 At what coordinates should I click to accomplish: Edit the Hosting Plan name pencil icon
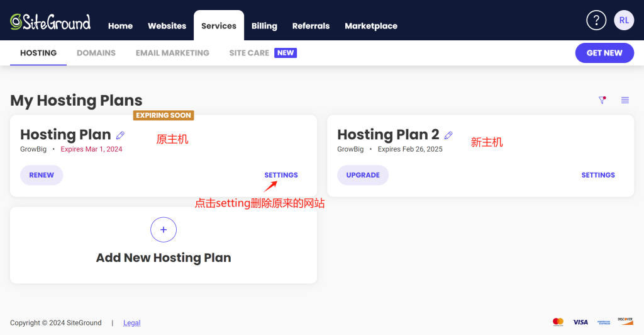click(x=120, y=135)
